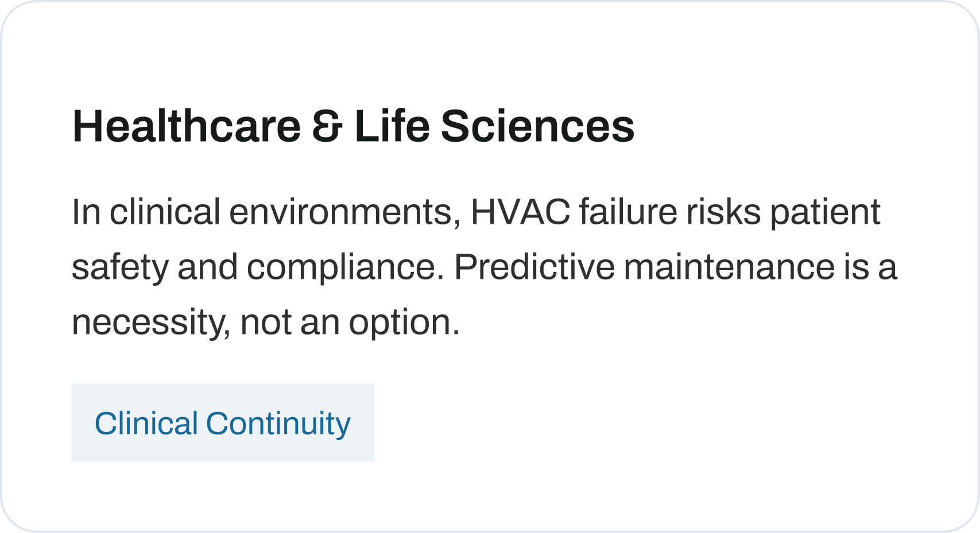Click the word 'patient' ending the first line

(x=825, y=213)
